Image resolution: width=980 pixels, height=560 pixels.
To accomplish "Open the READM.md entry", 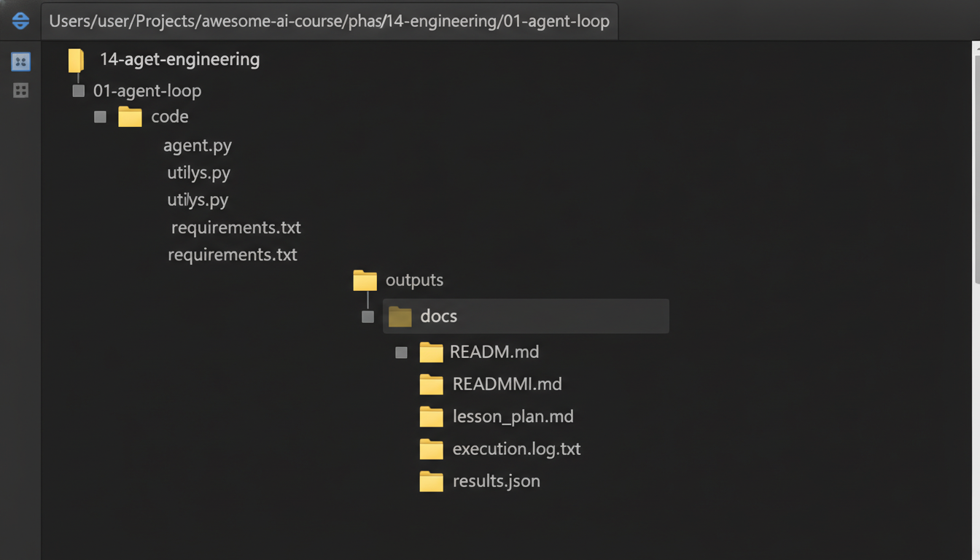I will (494, 352).
